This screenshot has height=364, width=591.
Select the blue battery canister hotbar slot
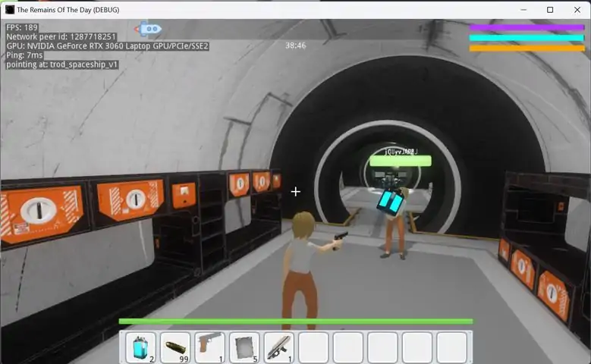(x=140, y=347)
